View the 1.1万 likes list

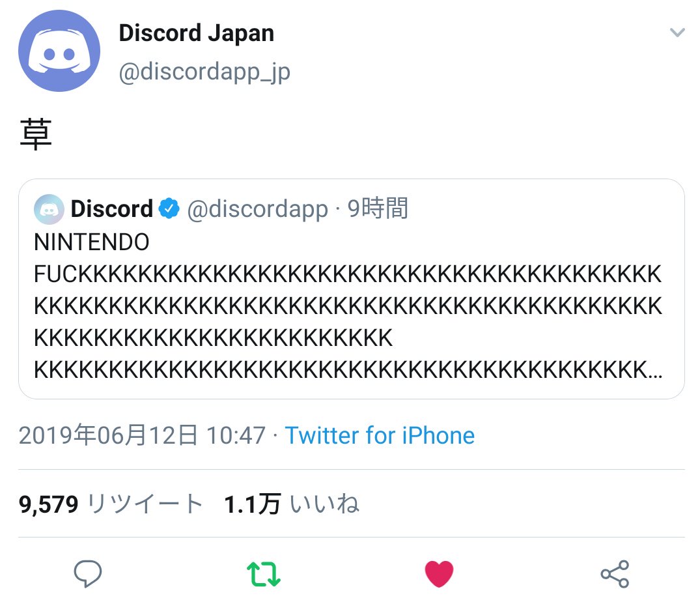pos(292,504)
